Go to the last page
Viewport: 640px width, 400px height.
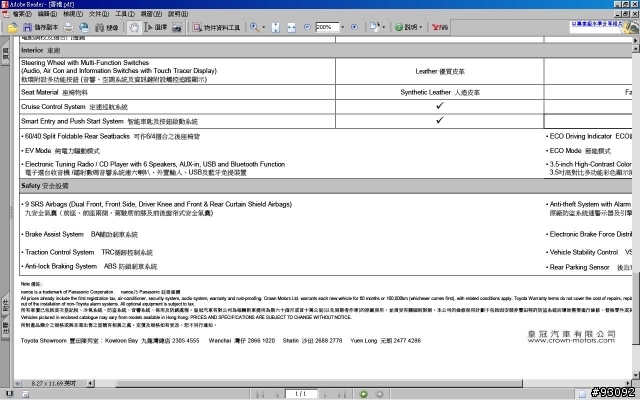[x=342, y=394]
